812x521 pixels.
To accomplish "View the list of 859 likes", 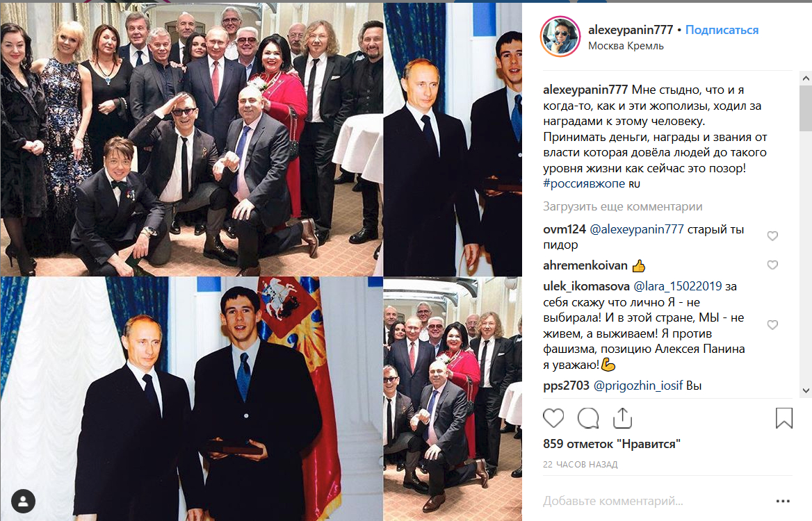I will click(x=612, y=444).
